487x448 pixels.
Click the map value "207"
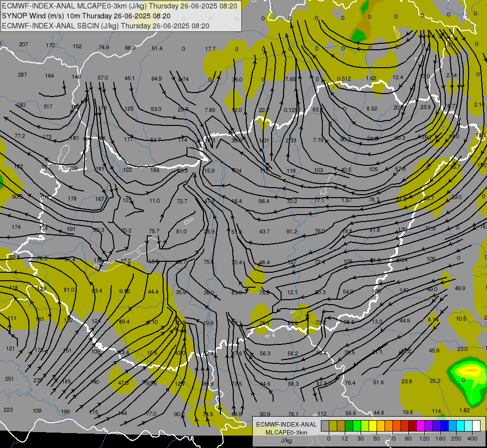pos(23,44)
